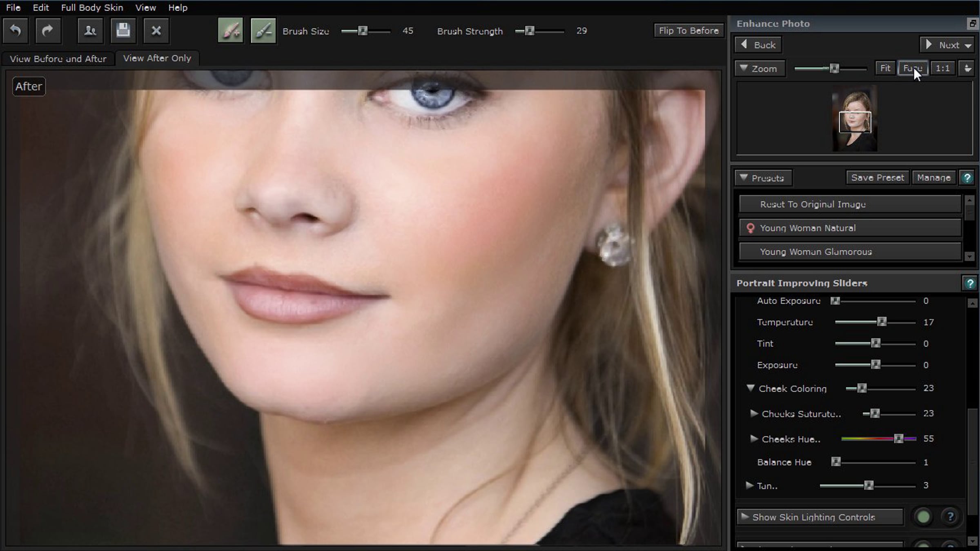Screen dimensions: 980x551
Task: Collapse the Presets section triangle
Action: point(744,178)
